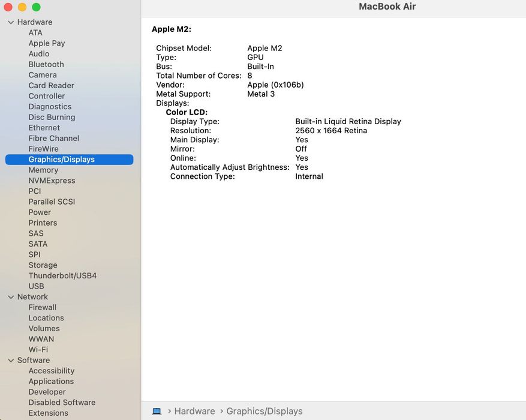Click Hardware in the bottom path bar
The width and height of the screenshot is (526, 420).
pyautogui.click(x=194, y=411)
